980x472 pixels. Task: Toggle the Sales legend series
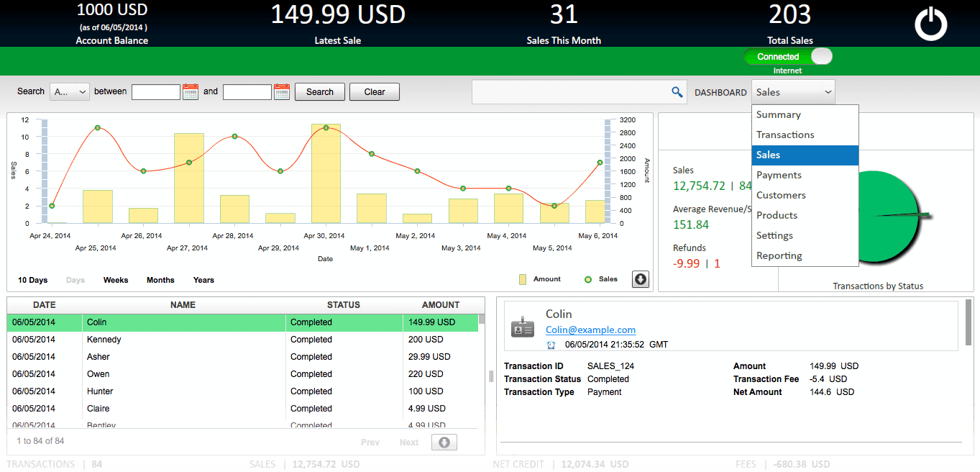pos(587,279)
